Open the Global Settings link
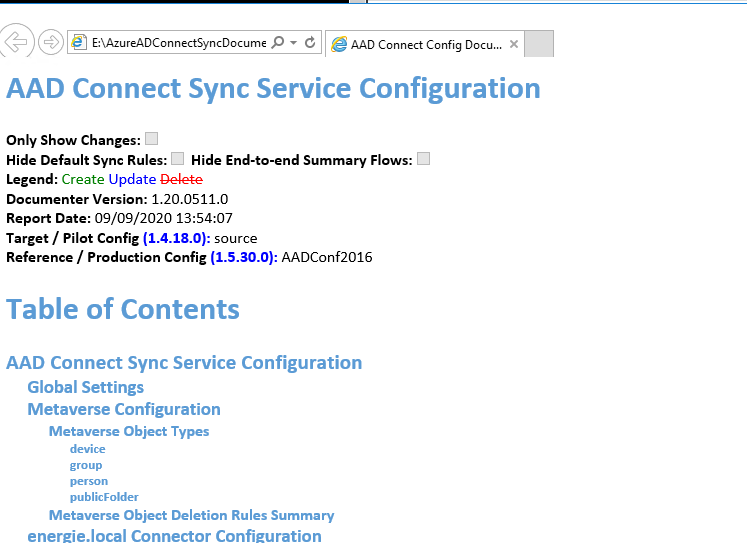Image resolution: width=747 pixels, height=543 pixels. click(85, 387)
